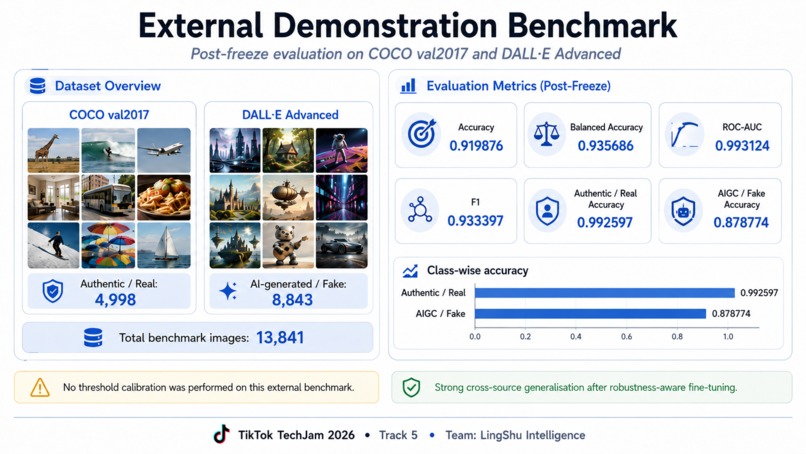Click the Authentic / Real accuracy bar
Screen dimensions: 806x454
[604, 293]
